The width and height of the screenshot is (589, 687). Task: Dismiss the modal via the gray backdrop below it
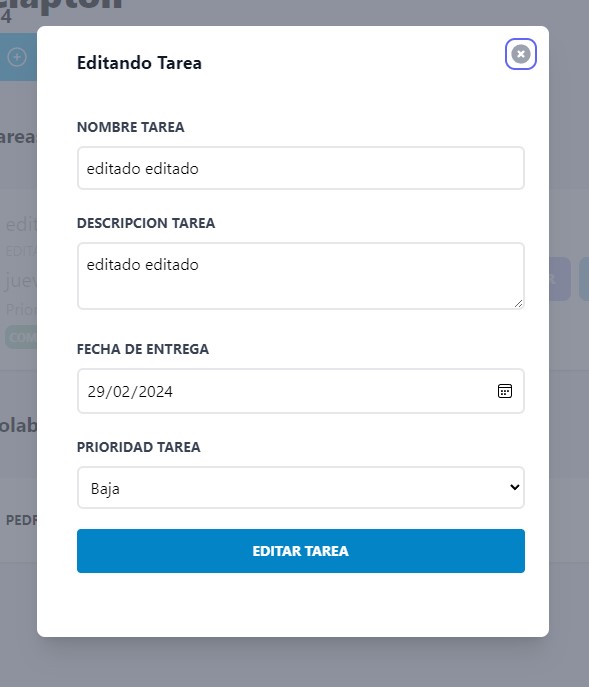(294, 662)
